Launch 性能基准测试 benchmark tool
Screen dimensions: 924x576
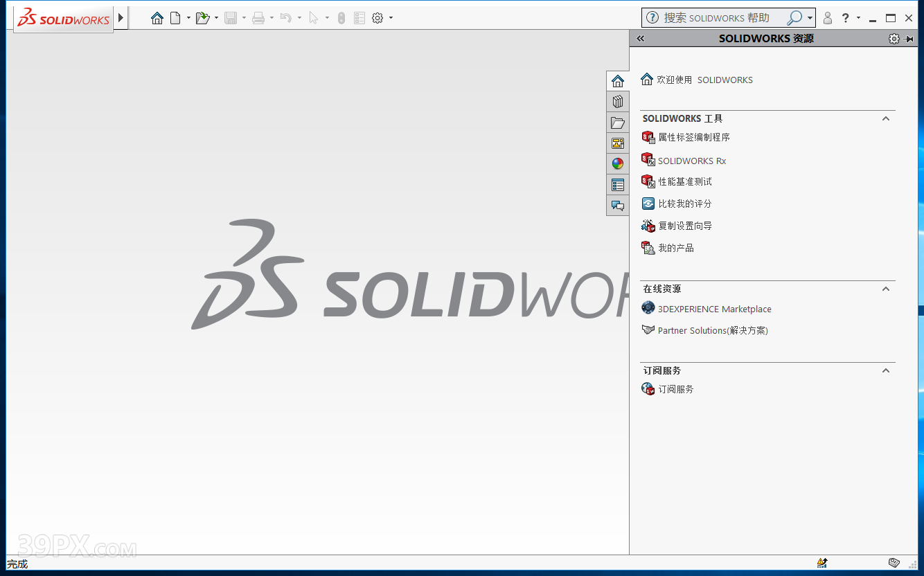[x=684, y=181]
